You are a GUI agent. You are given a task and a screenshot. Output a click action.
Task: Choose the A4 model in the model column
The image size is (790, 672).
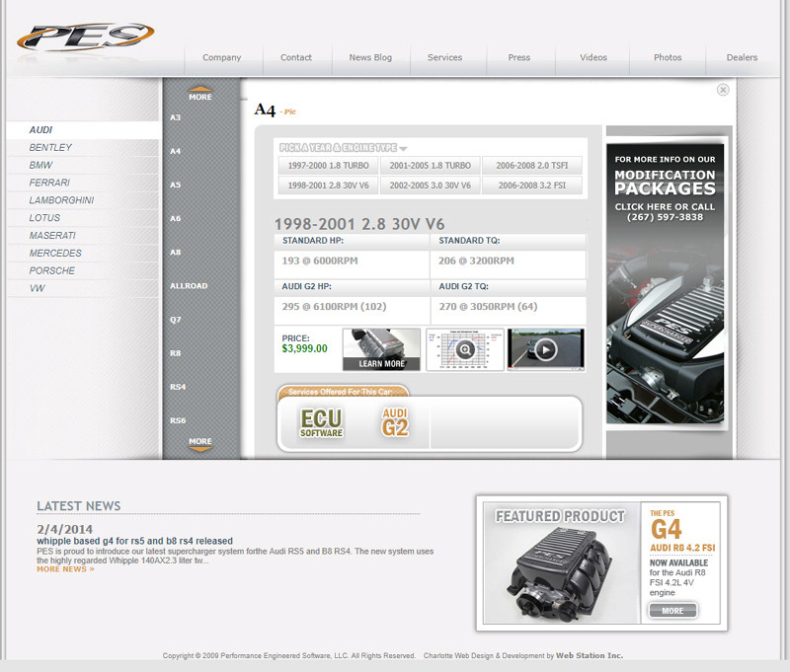(175, 151)
